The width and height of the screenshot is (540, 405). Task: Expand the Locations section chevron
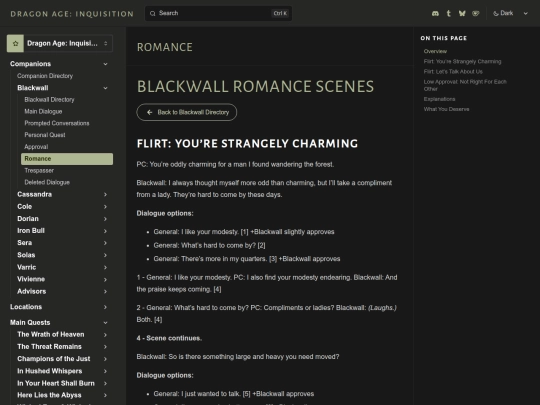click(105, 307)
